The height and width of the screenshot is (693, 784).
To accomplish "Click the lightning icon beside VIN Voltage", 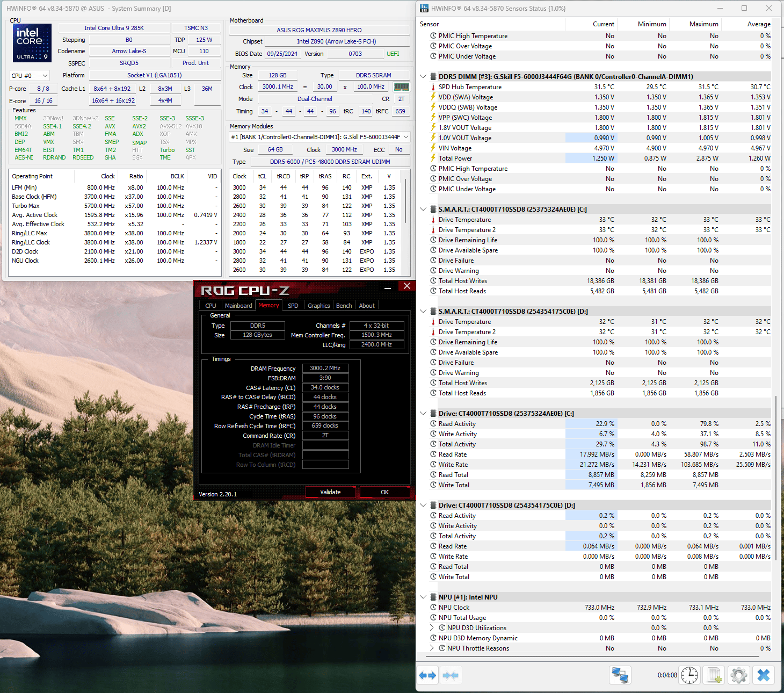I will [433, 148].
